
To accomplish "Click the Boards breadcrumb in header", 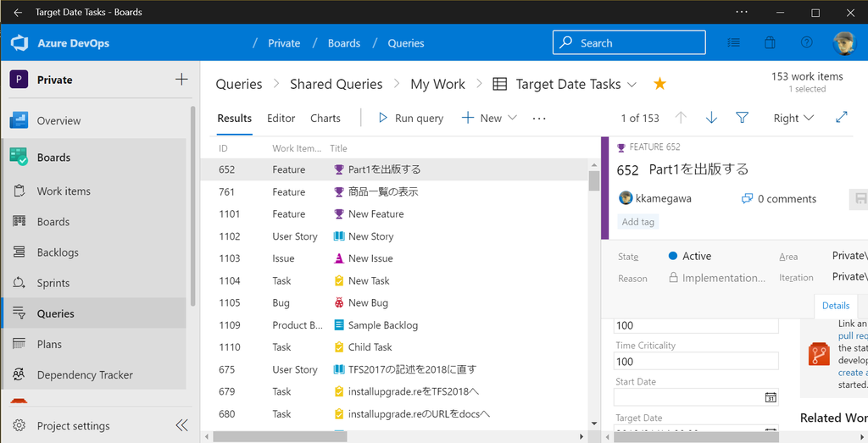I will tap(344, 43).
